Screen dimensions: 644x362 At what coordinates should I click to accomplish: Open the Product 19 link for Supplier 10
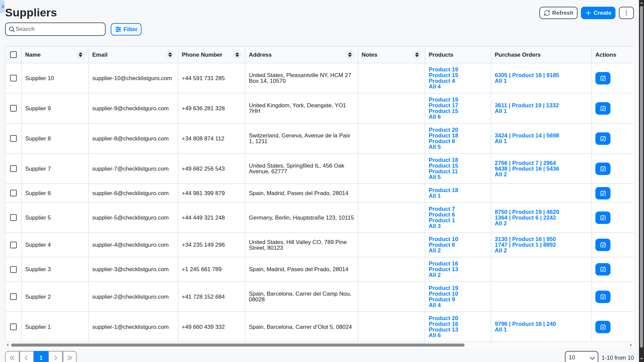443,70
